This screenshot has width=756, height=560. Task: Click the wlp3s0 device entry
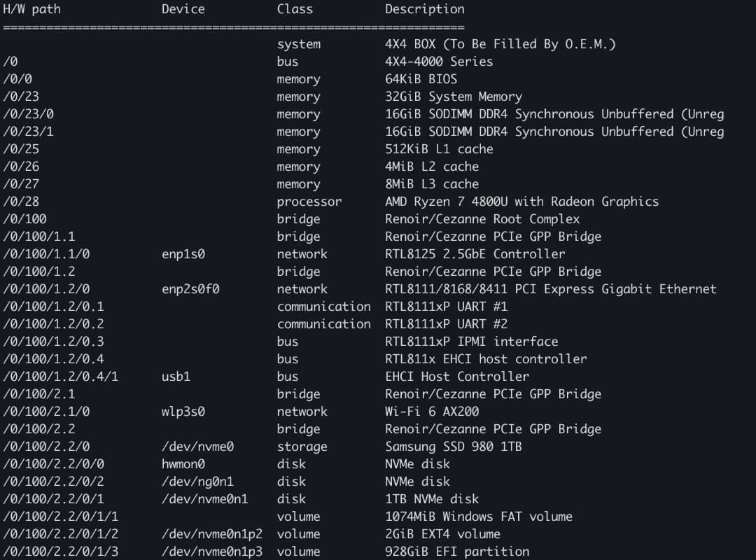pos(183,412)
